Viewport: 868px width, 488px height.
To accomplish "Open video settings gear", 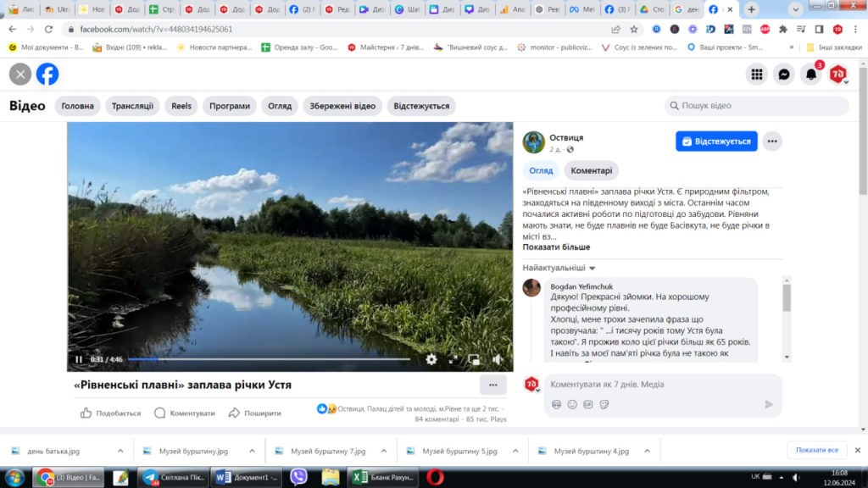I will pyautogui.click(x=431, y=359).
